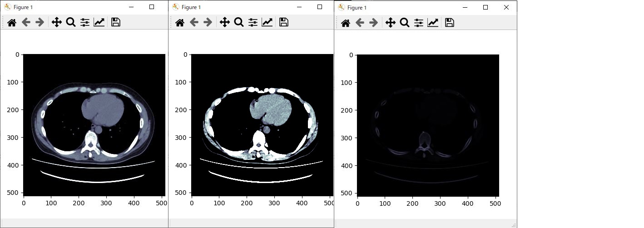The height and width of the screenshot is (228, 644).
Task: Maximize the middle Figure 1 window
Action: pos(320,7)
